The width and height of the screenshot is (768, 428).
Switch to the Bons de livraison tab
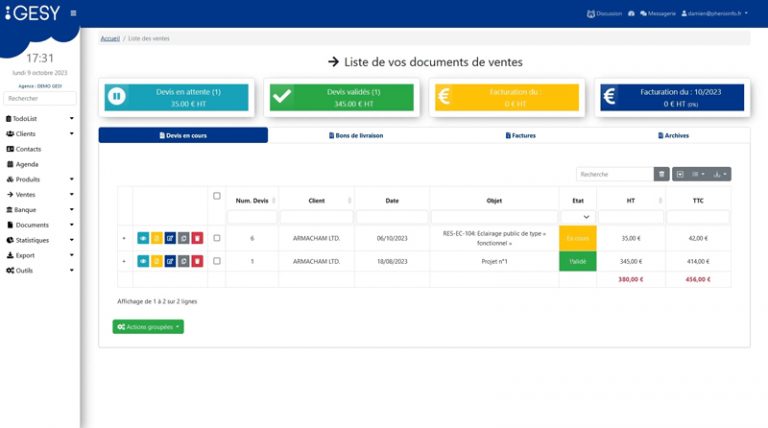click(x=355, y=135)
